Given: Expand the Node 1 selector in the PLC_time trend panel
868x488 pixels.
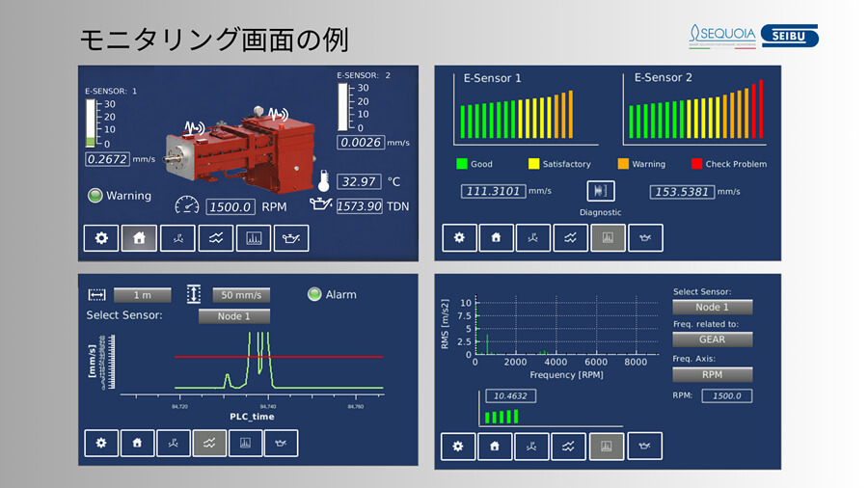Looking at the screenshot, I should [234, 315].
